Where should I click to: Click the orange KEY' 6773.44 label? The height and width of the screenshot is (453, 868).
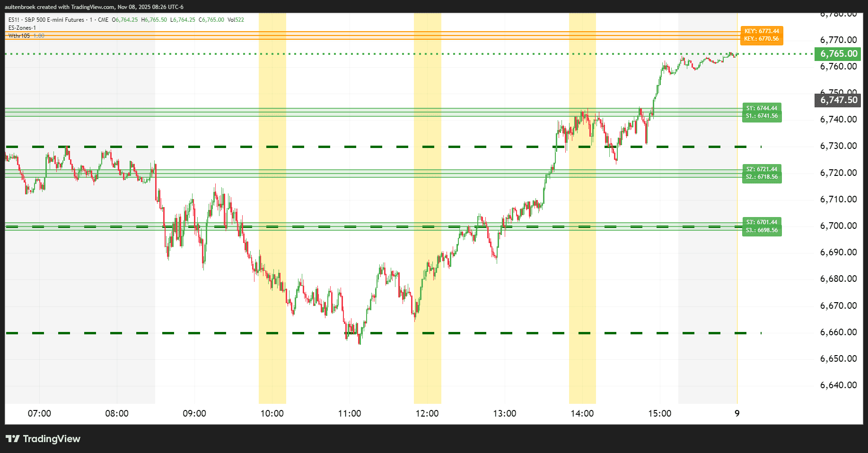click(x=762, y=31)
